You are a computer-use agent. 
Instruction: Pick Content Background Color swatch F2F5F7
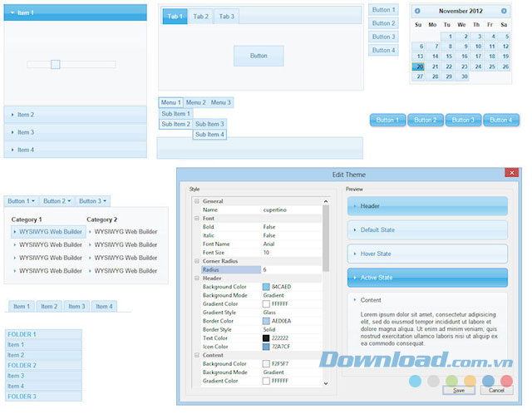(266, 364)
